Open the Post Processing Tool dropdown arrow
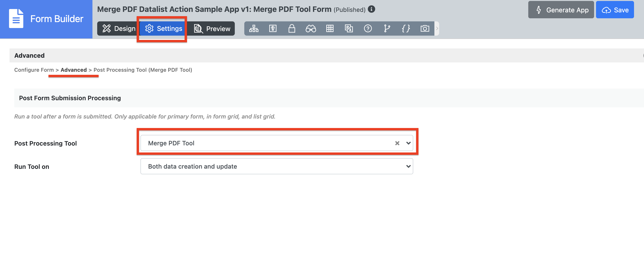The width and height of the screenshot is (644, 275). click(408, 143)
